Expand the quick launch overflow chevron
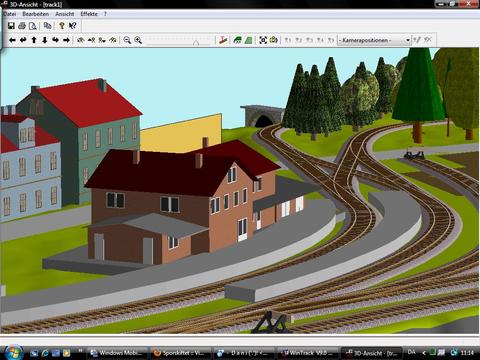Image resolution: width=480 pixels, height=360 pixels. 80,350
